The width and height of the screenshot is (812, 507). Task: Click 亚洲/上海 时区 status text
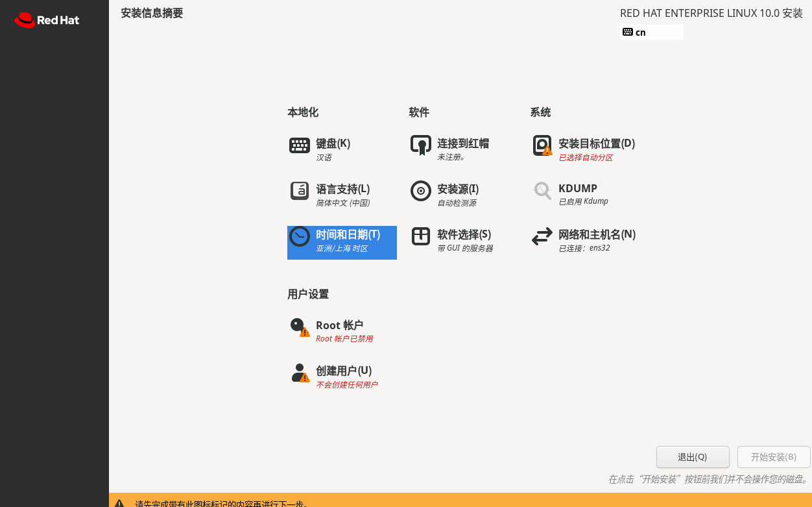pos(342,249)
